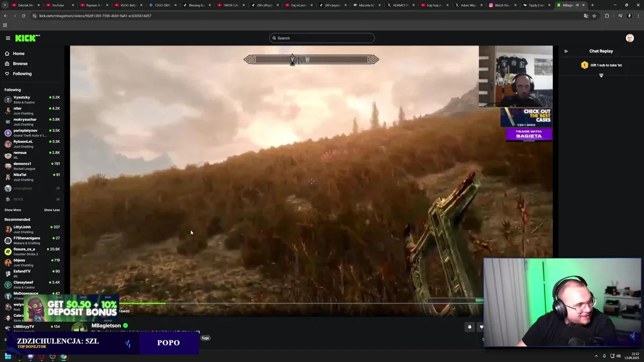Screen dimensions: 644x362
Task: Click bbjess avatar icon
Action: click(x=8, y=262)
